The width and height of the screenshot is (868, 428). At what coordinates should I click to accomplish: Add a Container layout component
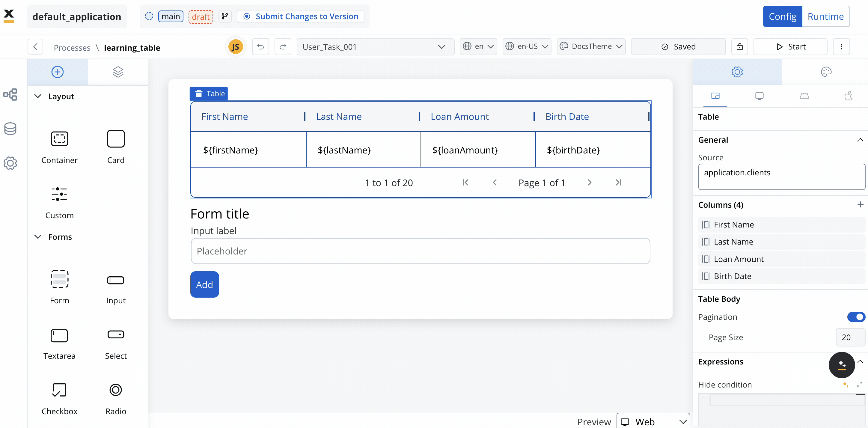tap(59, 147)
